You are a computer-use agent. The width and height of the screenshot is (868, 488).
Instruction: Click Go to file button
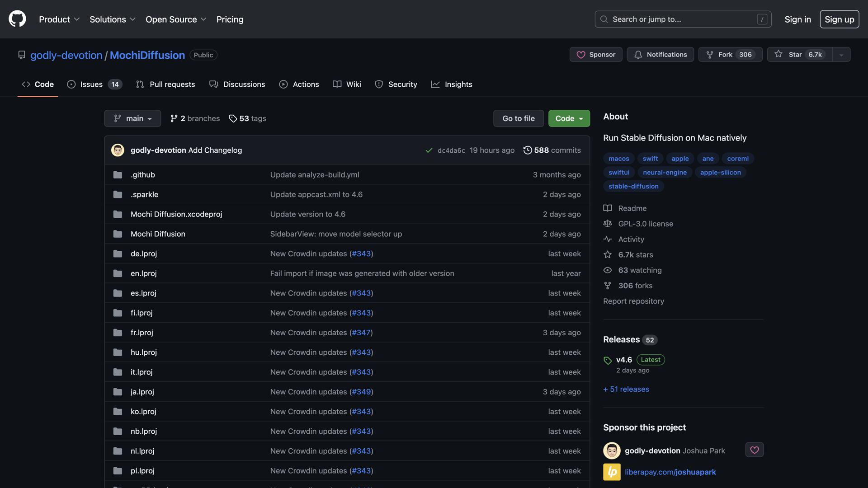(x=518, y=118)
